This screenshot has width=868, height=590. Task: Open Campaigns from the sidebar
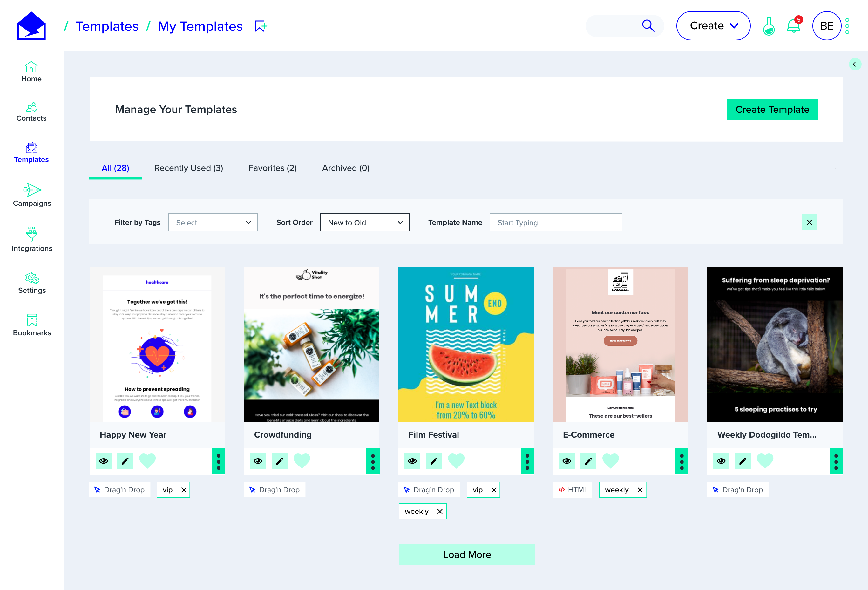pyautogui.click(x=32, y=195)
